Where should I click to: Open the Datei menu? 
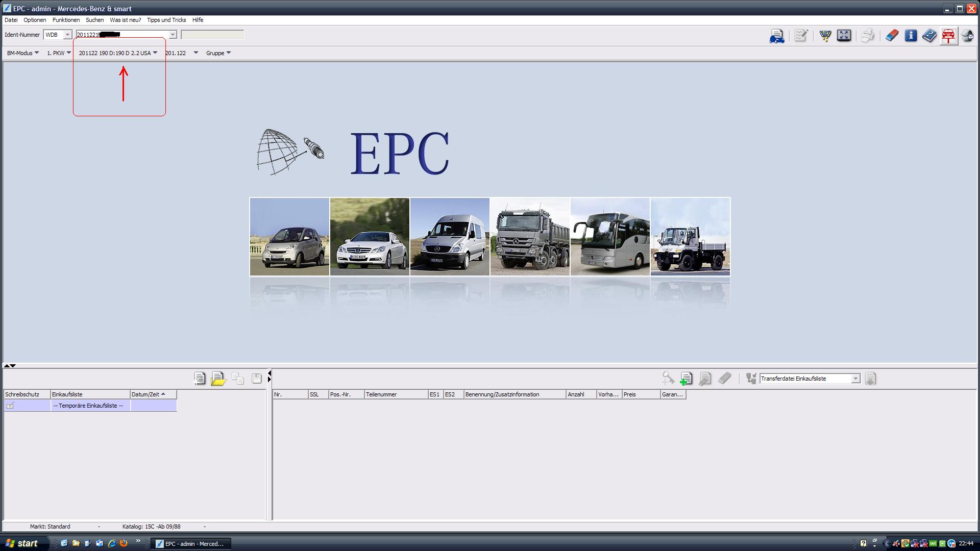click(11, 20)
